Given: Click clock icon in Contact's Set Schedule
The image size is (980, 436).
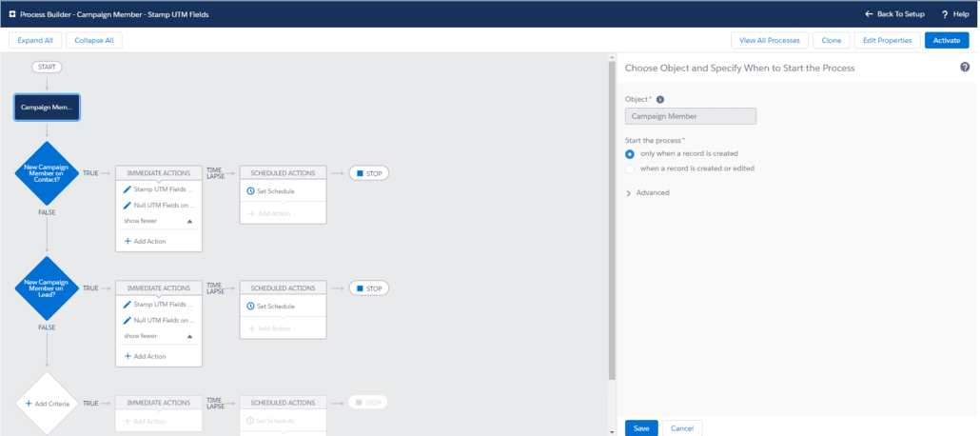Looking at the screenshot, I should (250, 191).
